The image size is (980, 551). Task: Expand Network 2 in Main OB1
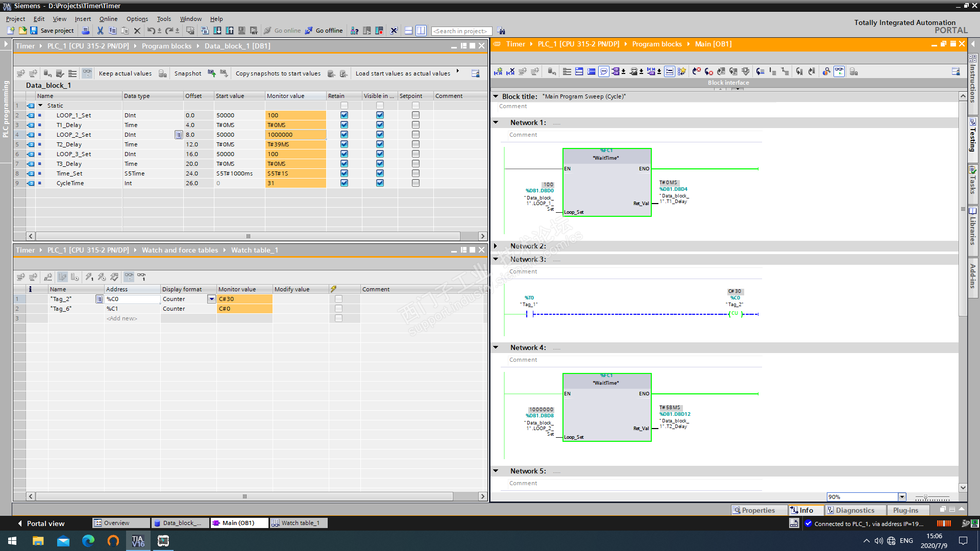pyautogui.click(x=495, y=246)
